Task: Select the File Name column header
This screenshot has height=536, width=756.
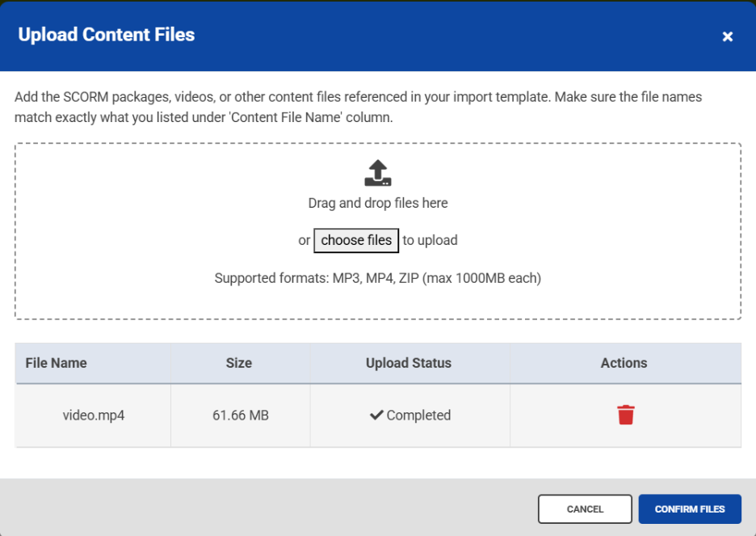Action: 57,363
